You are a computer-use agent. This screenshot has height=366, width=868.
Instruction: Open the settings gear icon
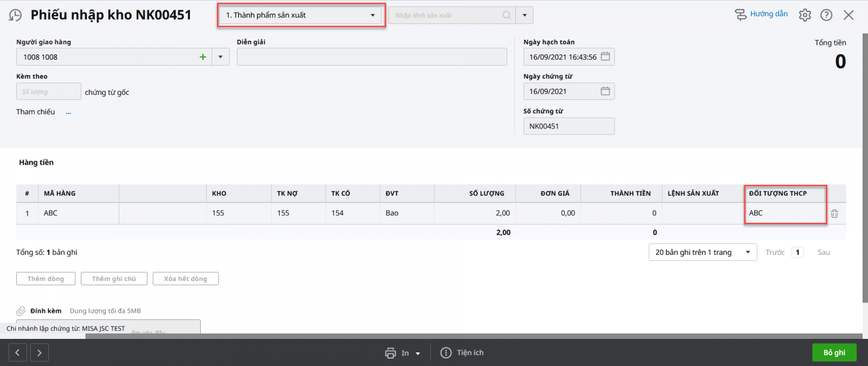[805, 15]
